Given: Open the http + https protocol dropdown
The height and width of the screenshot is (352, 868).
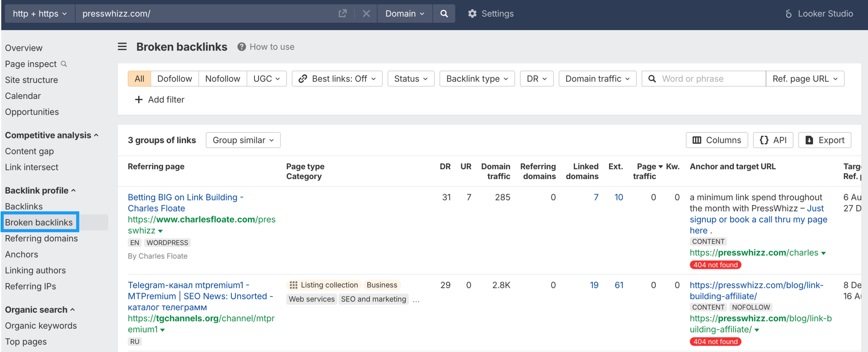Looking at the screenshot, I should 40,14.
